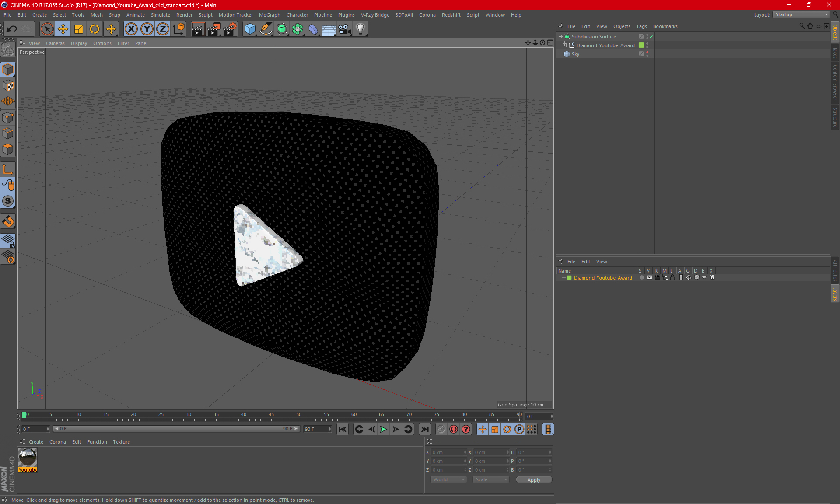This screenshot has width=840, height=504.
Task: Add a Floor environment object
Action: coord(329,29)
